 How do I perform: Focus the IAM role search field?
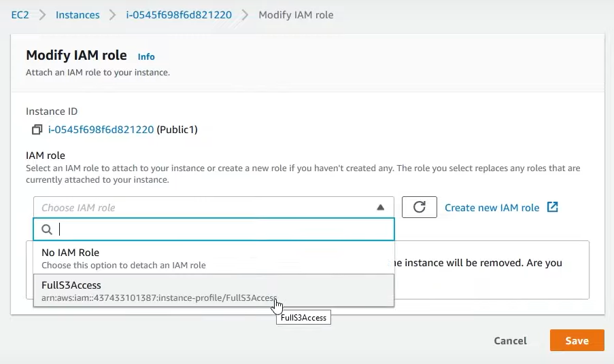pyautogui.click(x=214, y=229)
